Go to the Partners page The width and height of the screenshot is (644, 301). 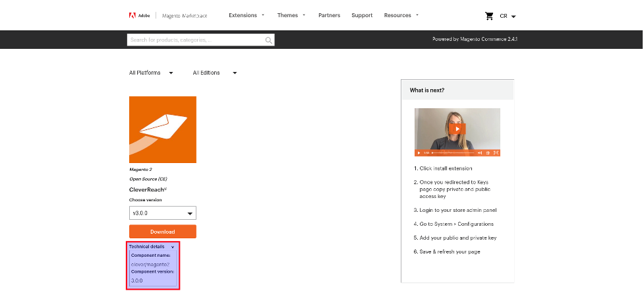point(329,15)
